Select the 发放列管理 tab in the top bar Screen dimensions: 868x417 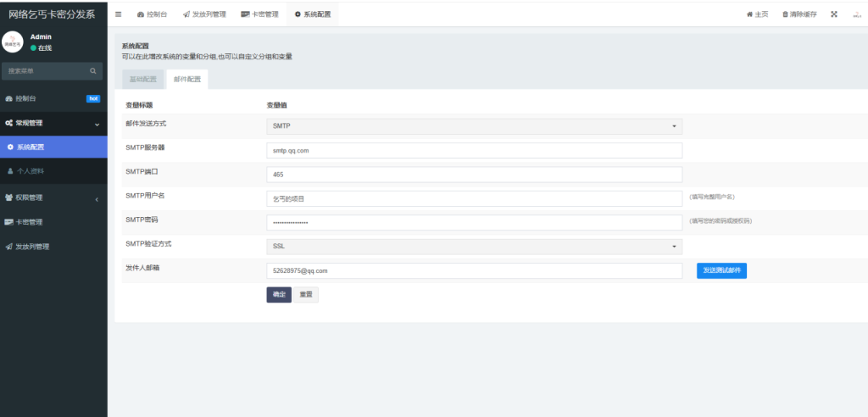(x=204, y=14)
